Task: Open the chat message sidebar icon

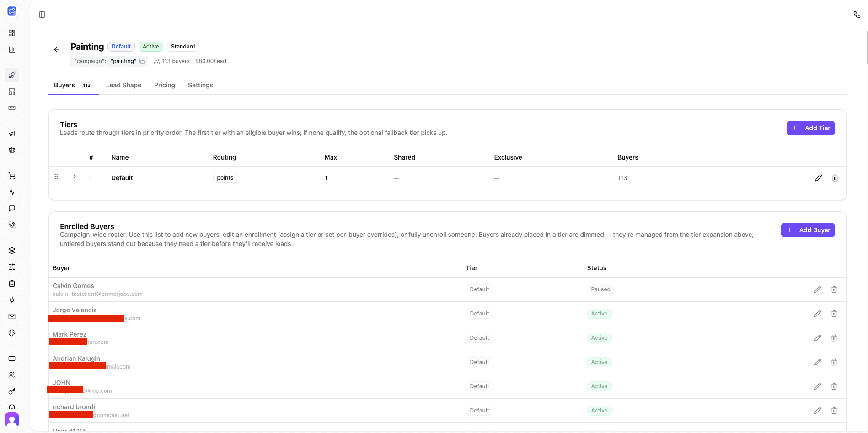Action: tap(12, 208)
